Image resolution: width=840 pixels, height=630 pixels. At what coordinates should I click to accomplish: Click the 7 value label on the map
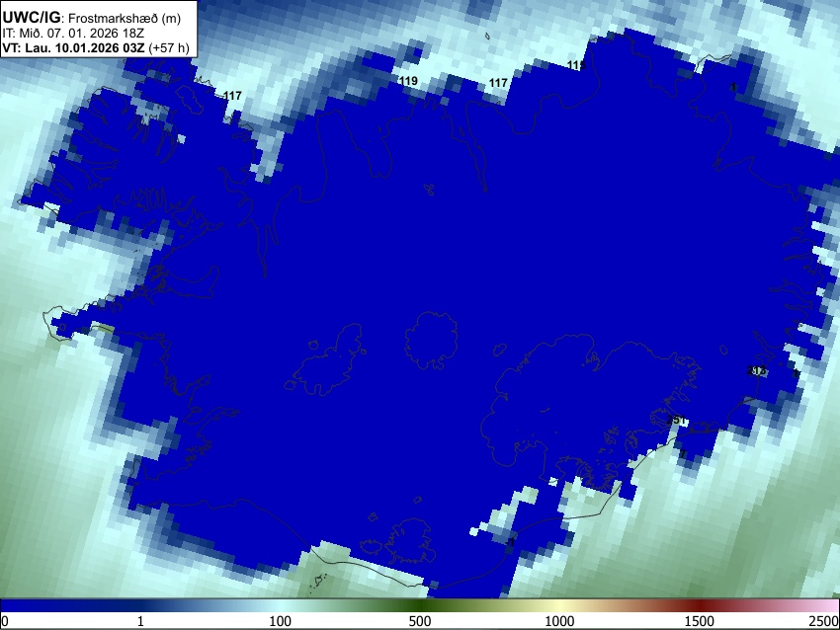pyautogui.click(x=683, y=454)
